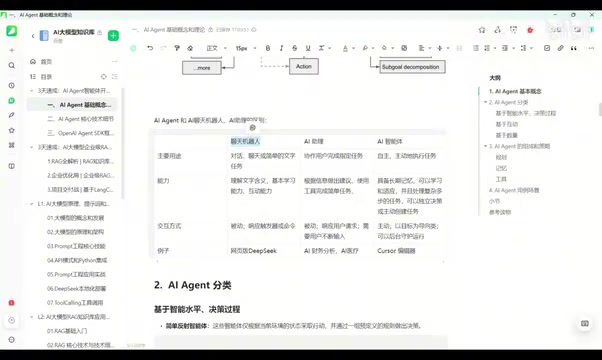Jump to outline item 工具
Viewport: 602px width, 360px height.
click(x=501, y=179)
